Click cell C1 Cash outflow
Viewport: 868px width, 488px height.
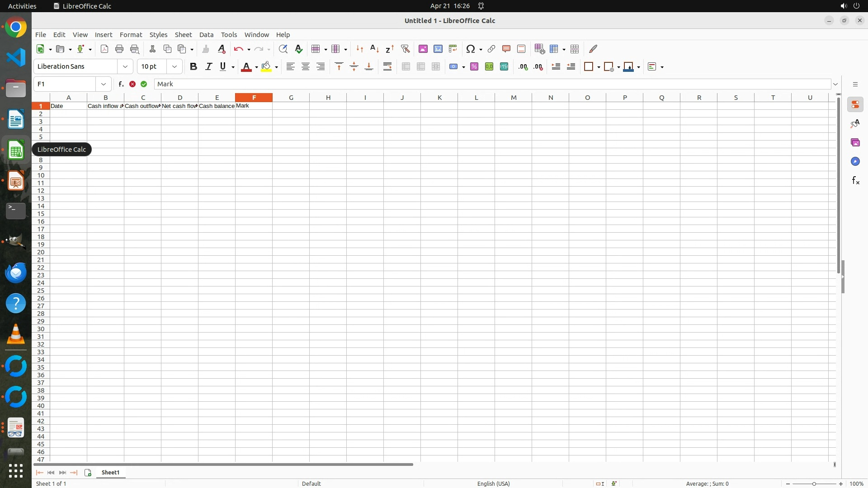click(x=142, y=106)
